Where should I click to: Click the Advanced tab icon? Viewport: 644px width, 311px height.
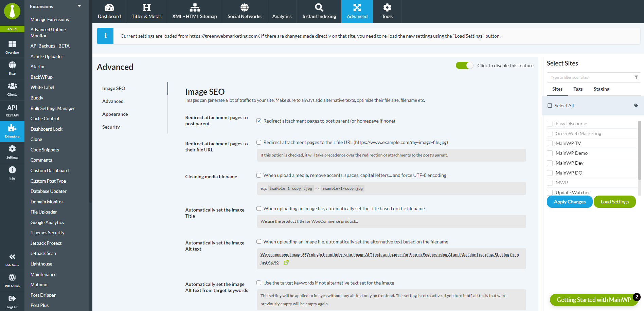[x=357, y=7]
